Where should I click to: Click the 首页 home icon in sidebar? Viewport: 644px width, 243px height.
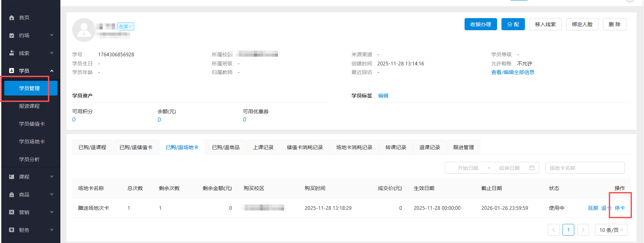(x=12, y=17)
